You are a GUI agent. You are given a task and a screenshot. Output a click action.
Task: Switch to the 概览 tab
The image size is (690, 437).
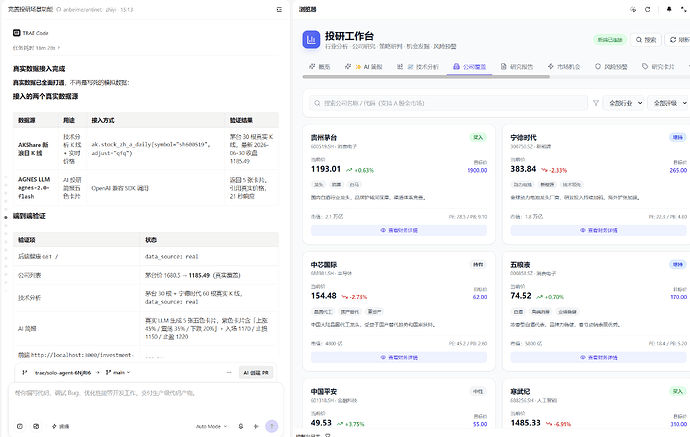coord(319,66)
